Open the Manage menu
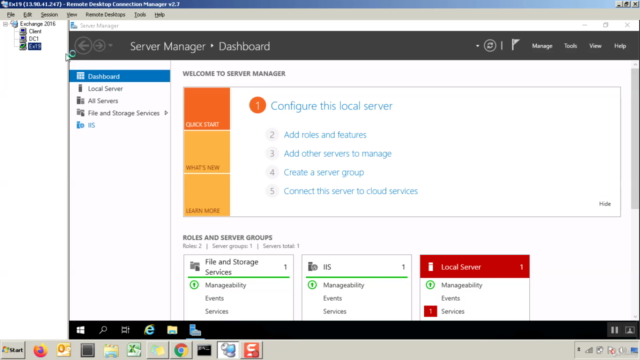The height and width of the screenshot is (360, 640). (x=542, y=46)
